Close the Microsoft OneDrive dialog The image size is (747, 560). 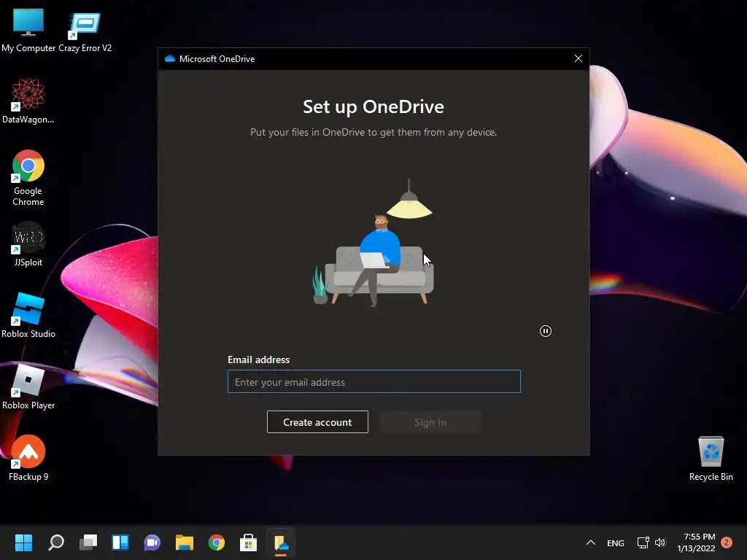point(578,58)
